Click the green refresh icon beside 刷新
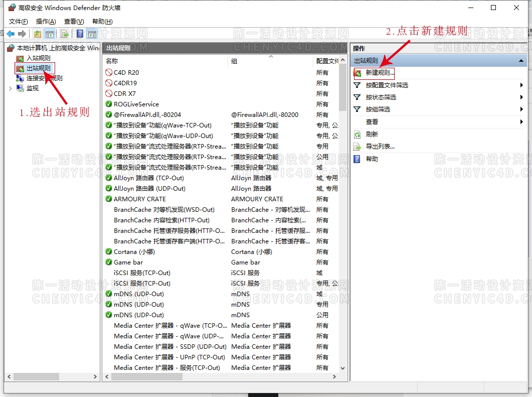 click(358, 135)
